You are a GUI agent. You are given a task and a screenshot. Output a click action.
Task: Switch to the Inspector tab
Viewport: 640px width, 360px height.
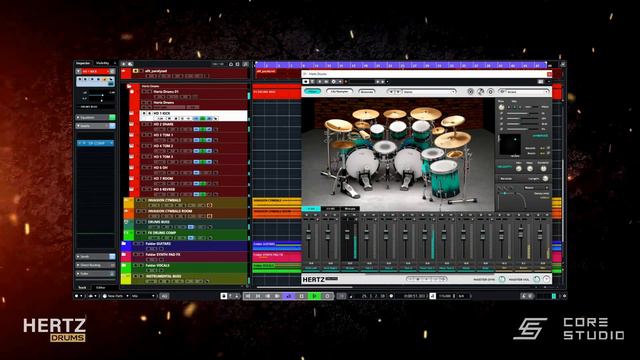83,63
